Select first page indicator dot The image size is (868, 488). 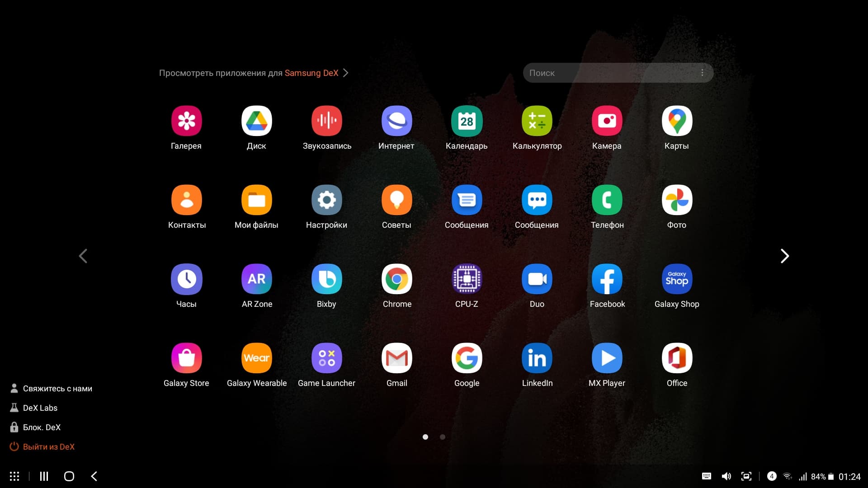pos(425,437)
